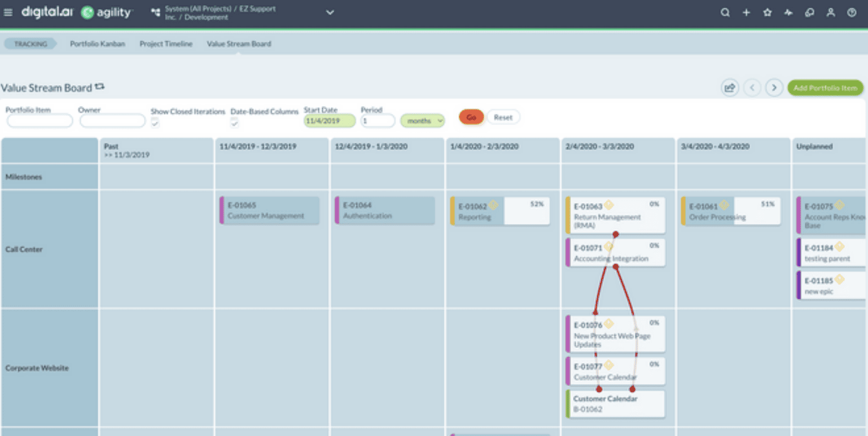Open favorites via the star icon
Screen dimensions: 868x436
pyautogui.click(x=767, y=12)
